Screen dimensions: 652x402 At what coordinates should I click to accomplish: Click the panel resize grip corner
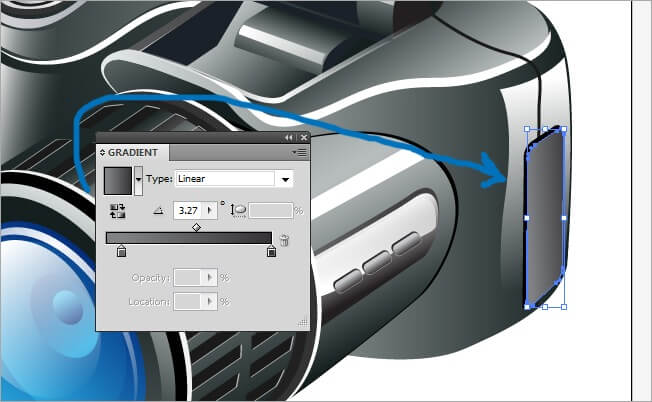coord(304,323)
